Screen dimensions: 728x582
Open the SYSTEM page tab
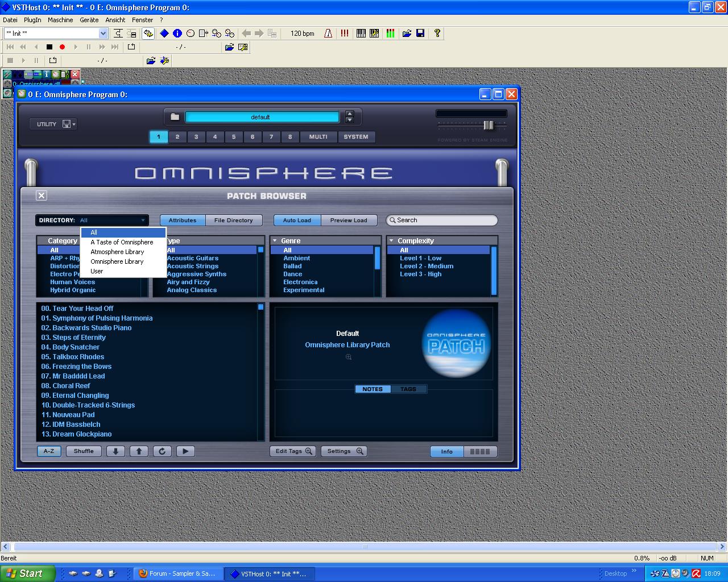pos(356,137)
